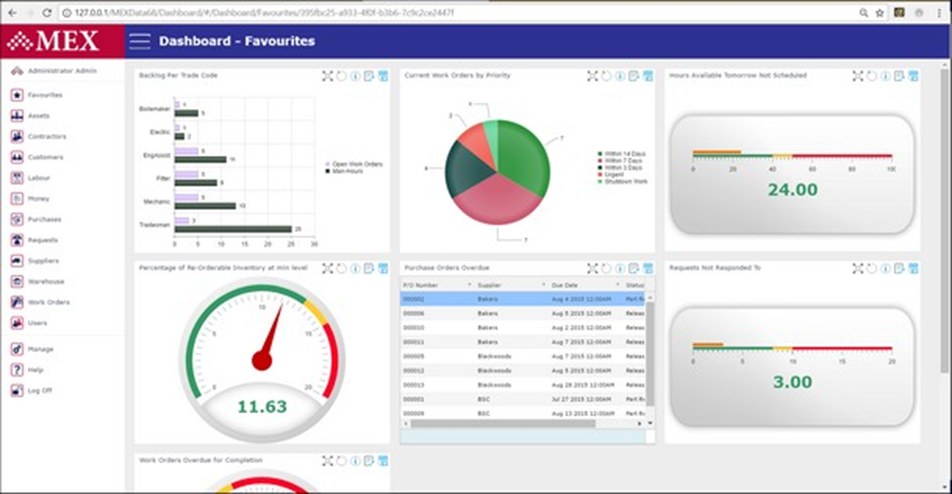The height and width of the screenshot is (494, 952).
Task: Click Administrator Admin user profile
Action: click(55, 71)
